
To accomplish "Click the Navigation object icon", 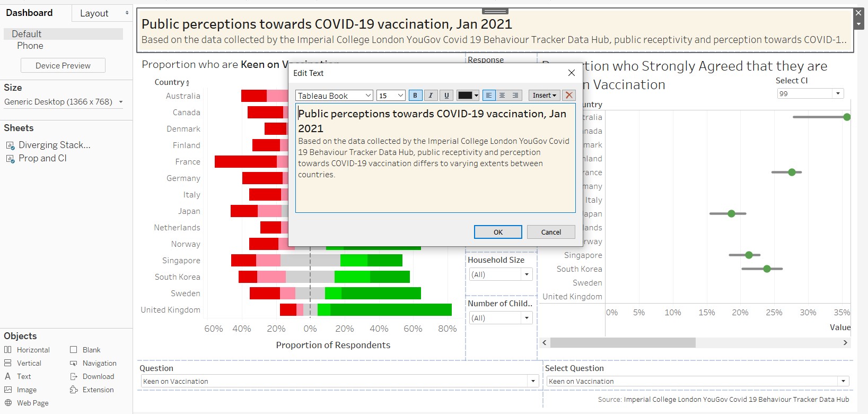I will (x=74, y=363).
